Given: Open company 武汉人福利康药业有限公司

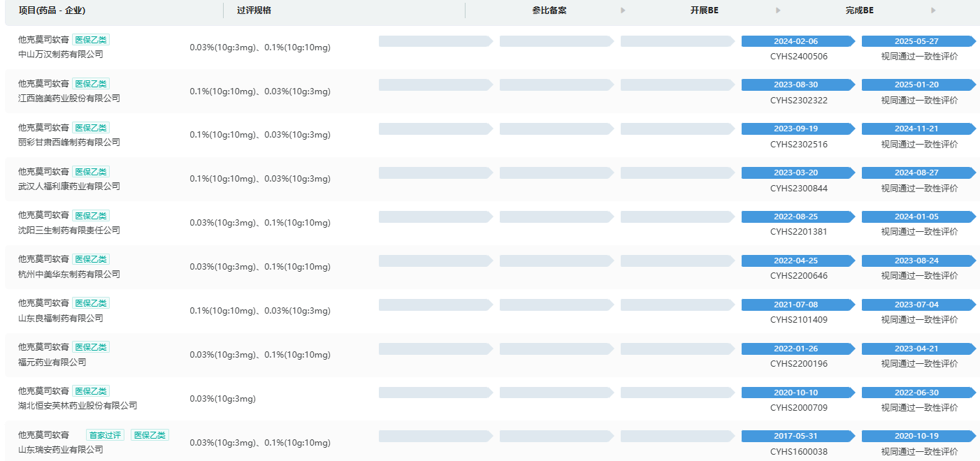Looking at the screenshot, I should (69, 186).
